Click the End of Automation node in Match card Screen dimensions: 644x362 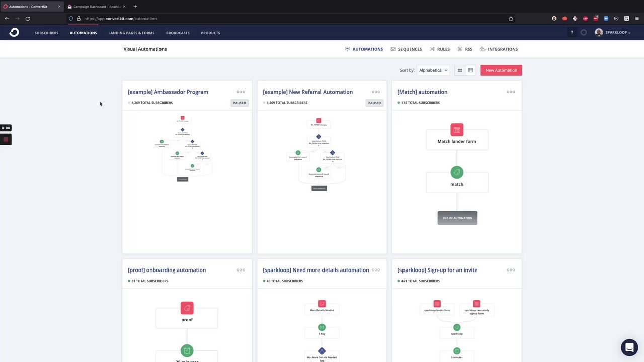pyautogui.click(x=457, y=218)
